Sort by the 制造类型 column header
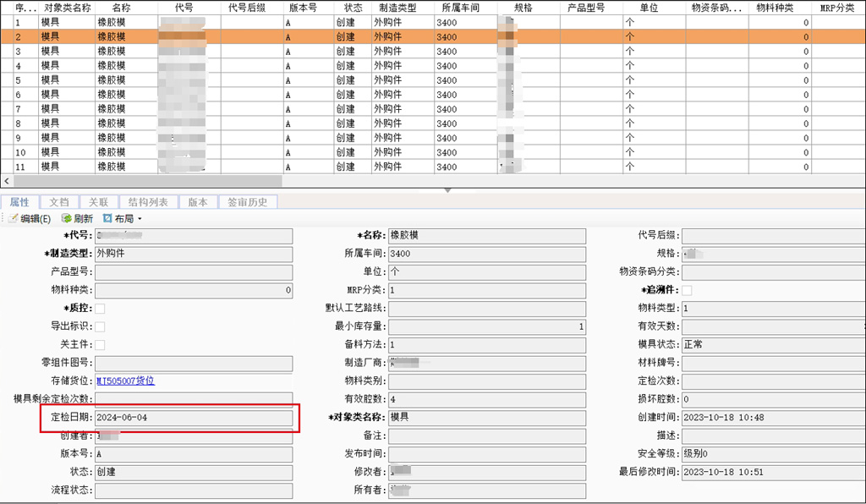Viewport: 866px width, 504px height. pyautogui.click(x=397, y=8)
